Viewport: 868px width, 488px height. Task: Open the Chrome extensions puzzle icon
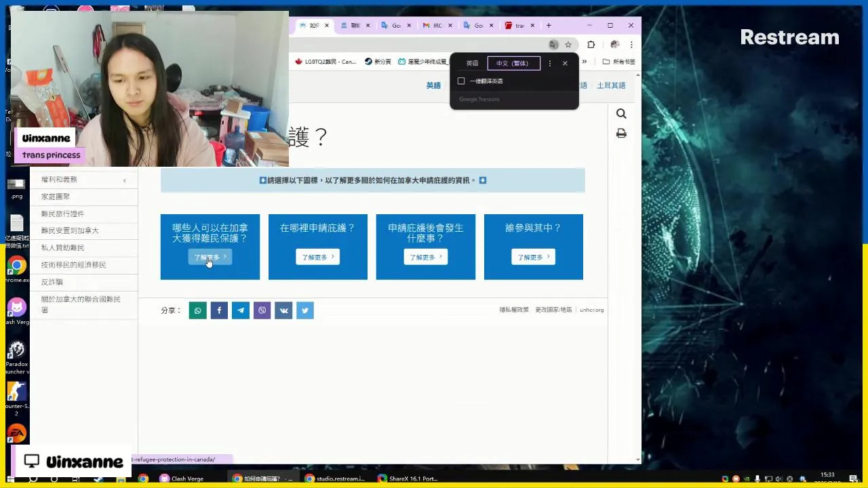591,45
